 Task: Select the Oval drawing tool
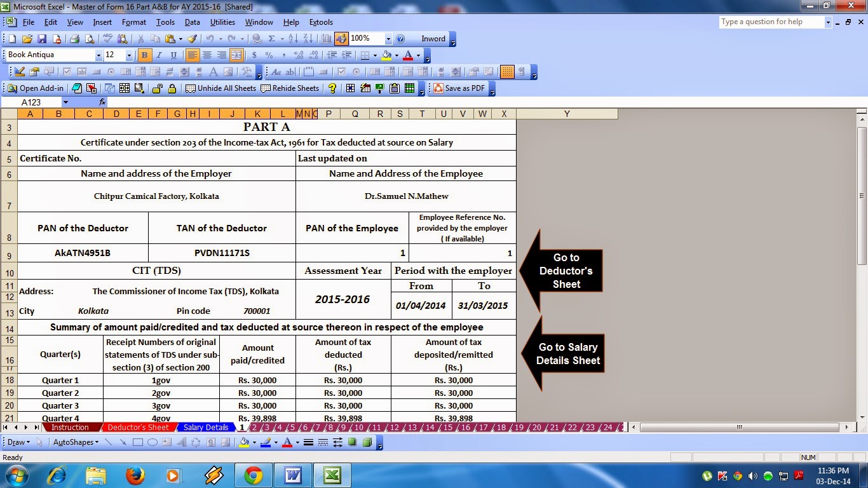tap(153, 442)
